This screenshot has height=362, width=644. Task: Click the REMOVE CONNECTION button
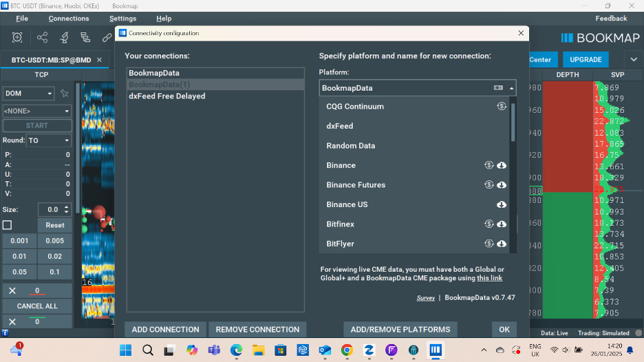(257, 330)
